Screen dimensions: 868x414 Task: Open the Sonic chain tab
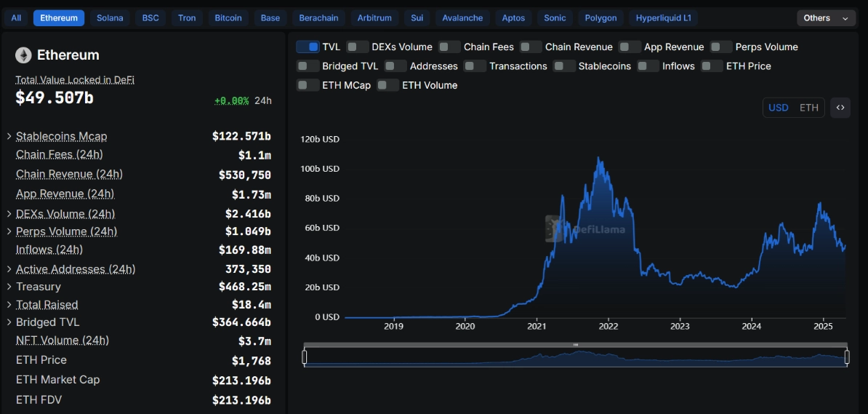pyautogui.click(x=555, y=18)
